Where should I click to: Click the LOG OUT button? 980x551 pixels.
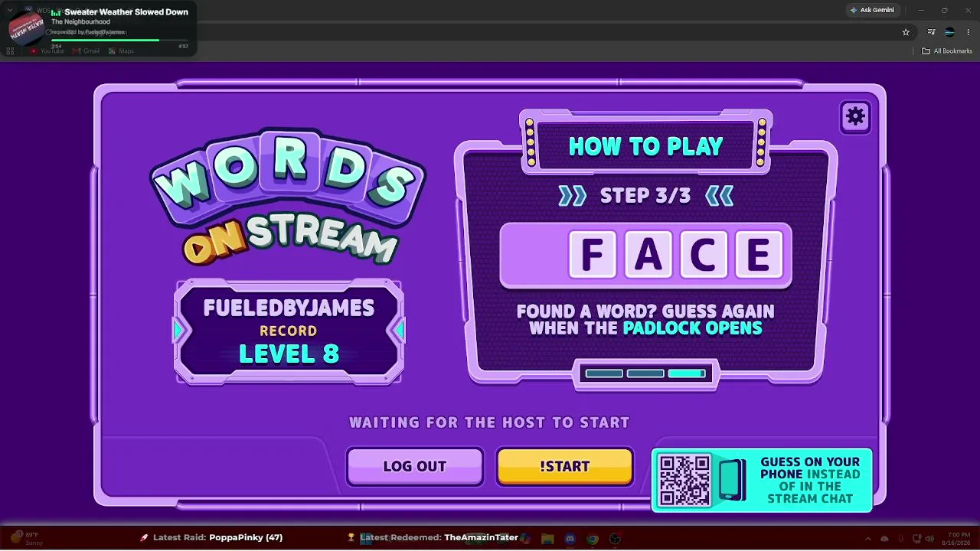point(415,466)
